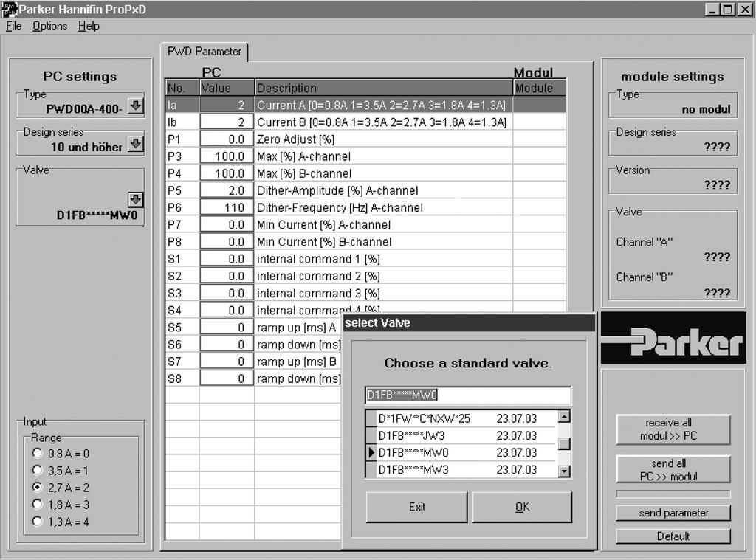Edit the P1 Zero Adjust value
The width and height of the screenshot is (756, 560).
pyautogui.click(x=227, y=139)
